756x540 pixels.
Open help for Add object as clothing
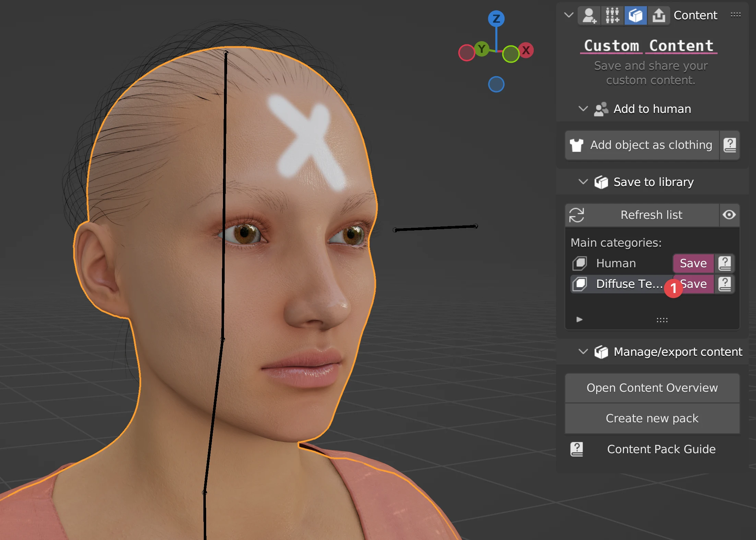730,145
